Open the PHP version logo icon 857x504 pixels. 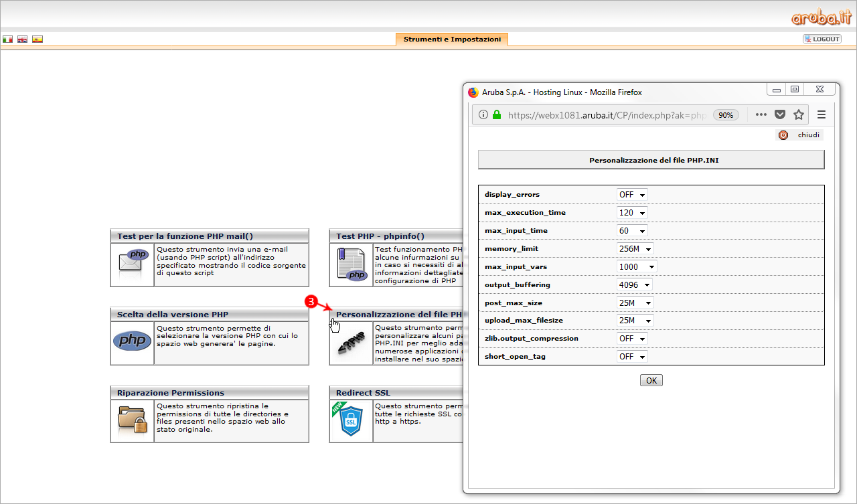132,341
